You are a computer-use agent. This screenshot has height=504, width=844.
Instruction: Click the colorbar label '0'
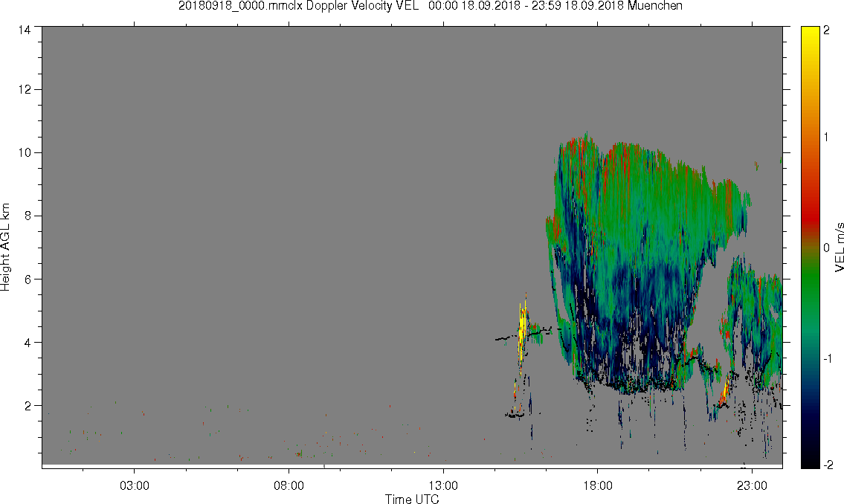coord(826,248)
